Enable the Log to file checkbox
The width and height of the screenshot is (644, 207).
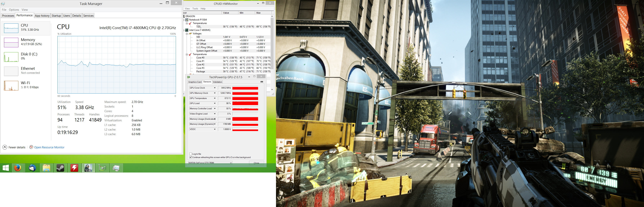pos(191,154)
